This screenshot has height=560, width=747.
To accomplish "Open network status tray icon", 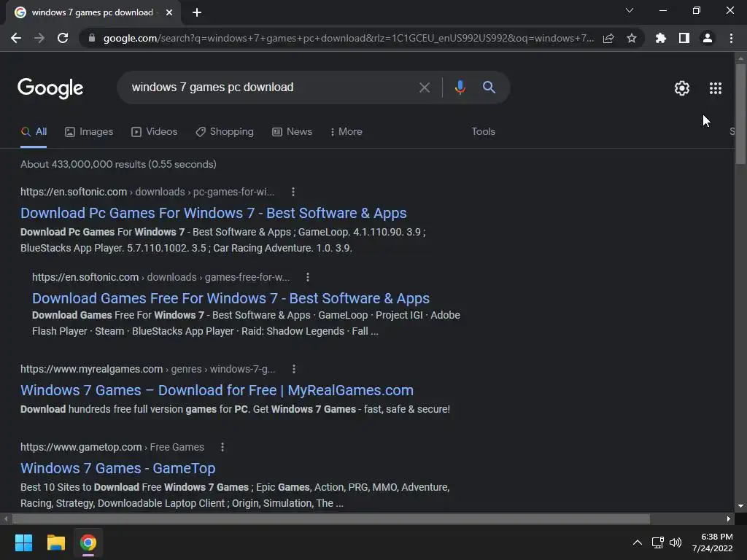I will (x=658, y=542).
